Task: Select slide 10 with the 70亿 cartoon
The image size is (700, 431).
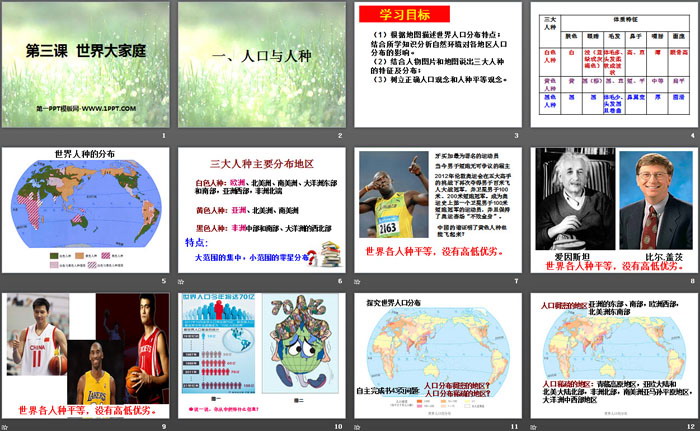Action: (262, 356)
